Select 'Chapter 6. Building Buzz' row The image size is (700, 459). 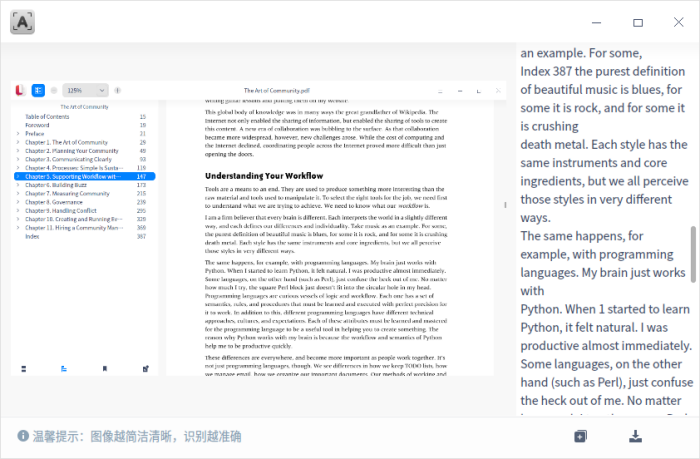(85, 185)
